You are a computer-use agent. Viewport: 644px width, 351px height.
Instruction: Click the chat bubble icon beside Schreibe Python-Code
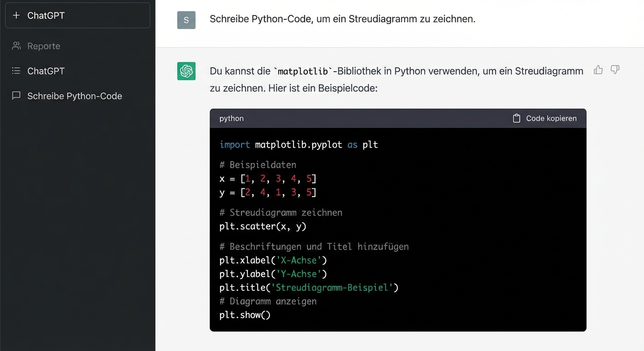pos(16,96)
